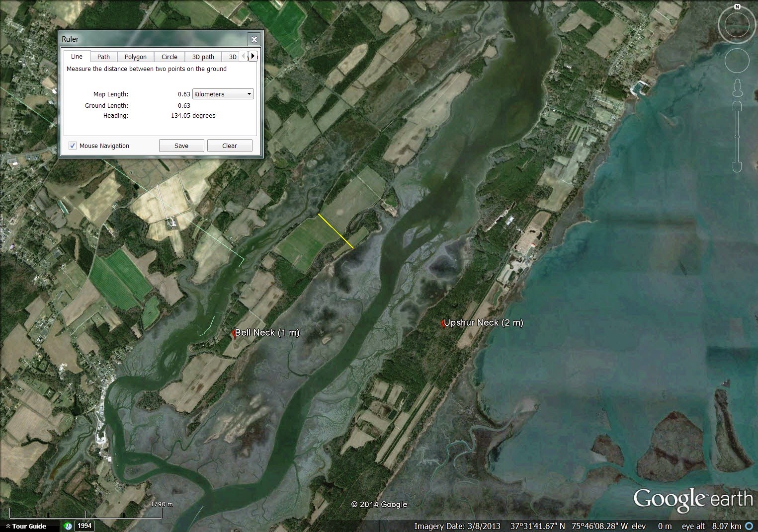Open the Kilometers unit dropdown
This screenshot has width=758, height=532.
coord(223,94)
